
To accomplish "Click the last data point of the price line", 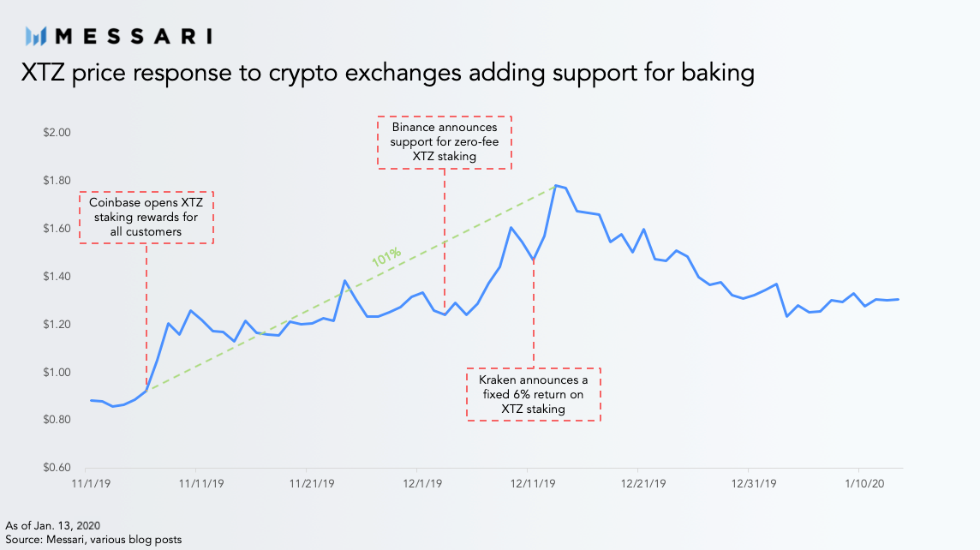I will tap(898, 299).
